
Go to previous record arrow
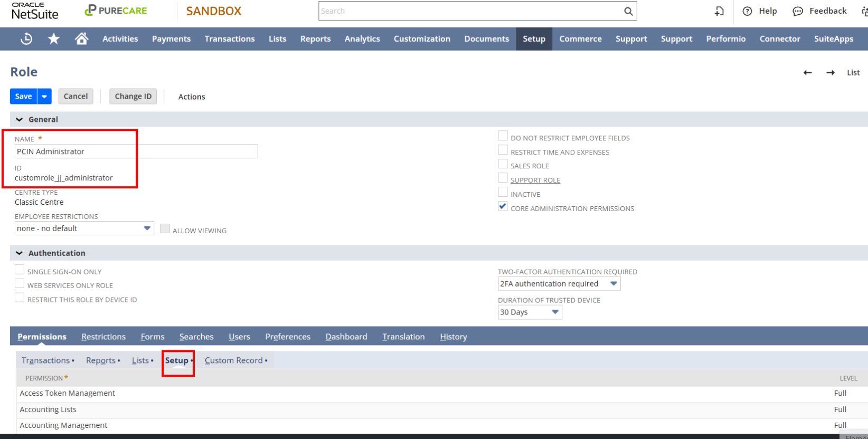point(807,73)
